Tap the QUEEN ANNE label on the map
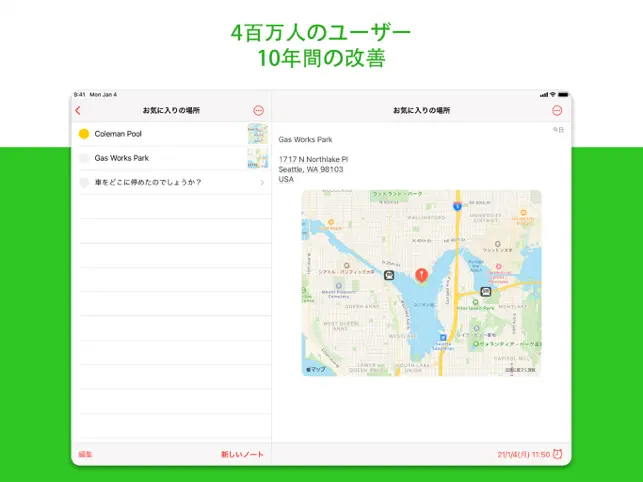The image size is (643, 482). click(x=362, y=306)
